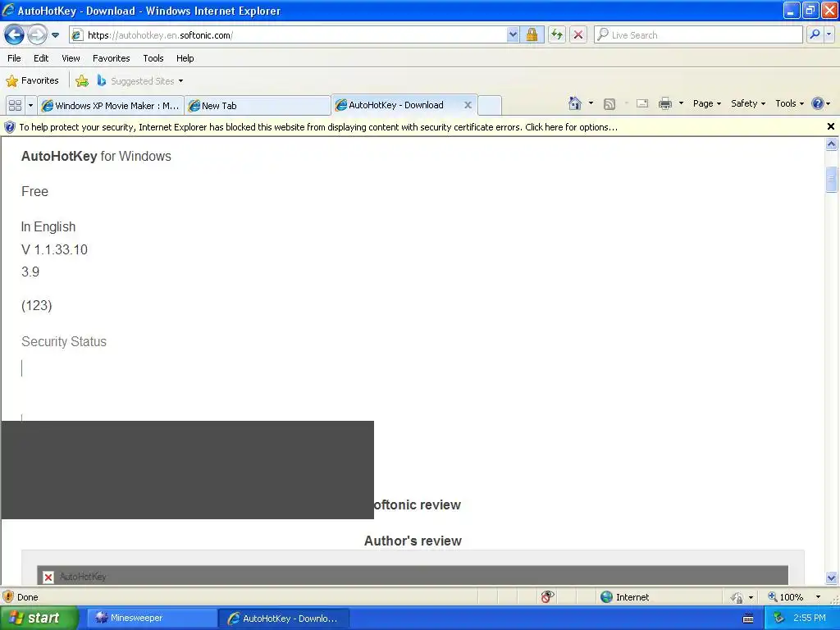The height and width of the screenshot is (630, 840).
Task: Change zoom level 100% button
Action: [785, 597]
